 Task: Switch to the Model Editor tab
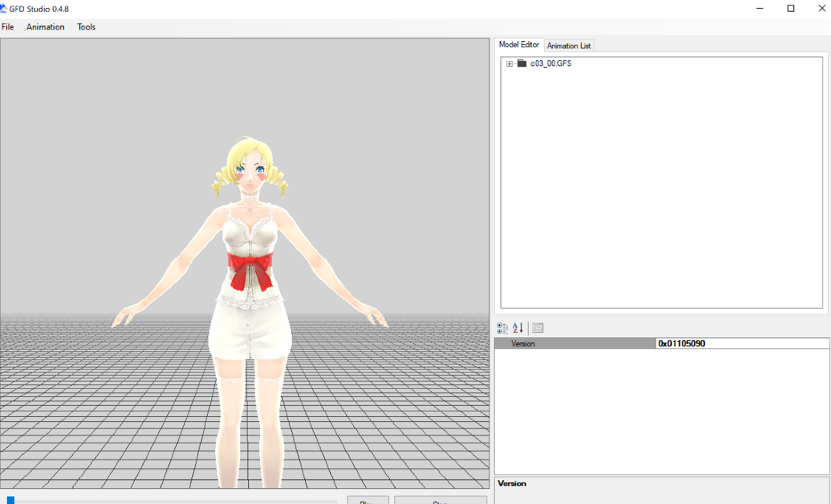point(519,45)
